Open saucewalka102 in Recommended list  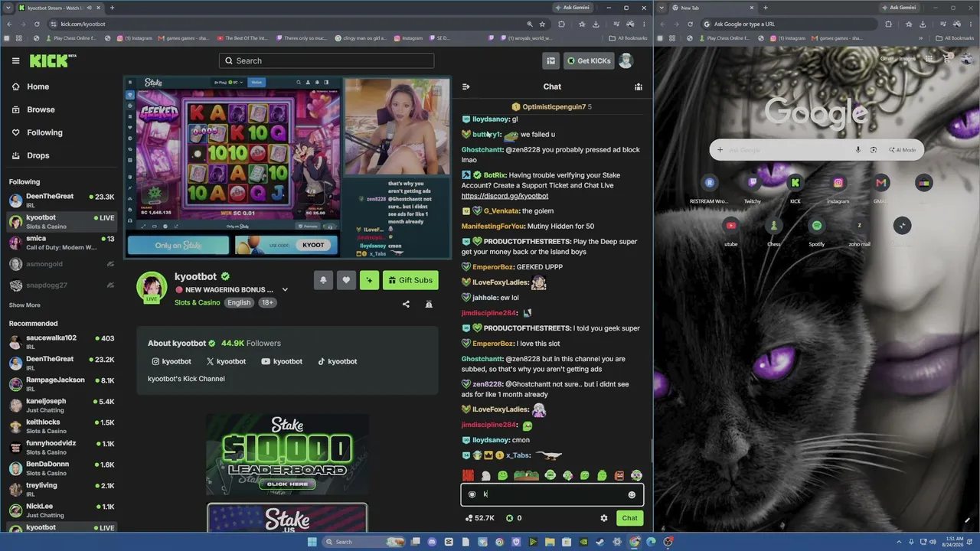pyautogui.click(x=61, y=341)
